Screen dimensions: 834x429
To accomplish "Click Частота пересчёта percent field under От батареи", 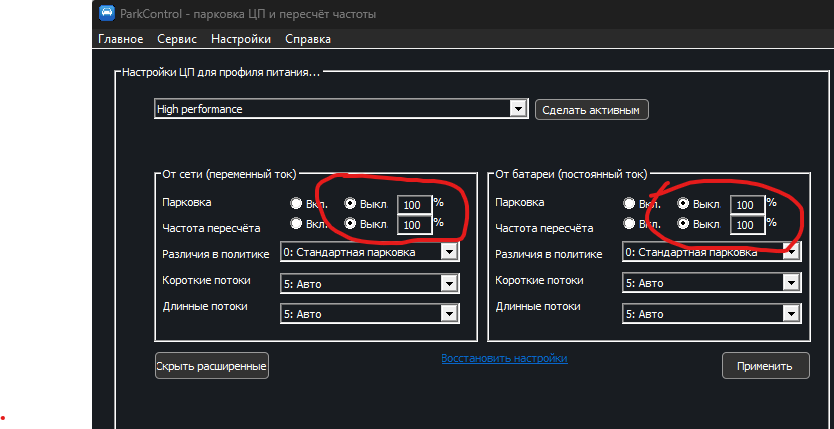I will (x=748, y=225).
